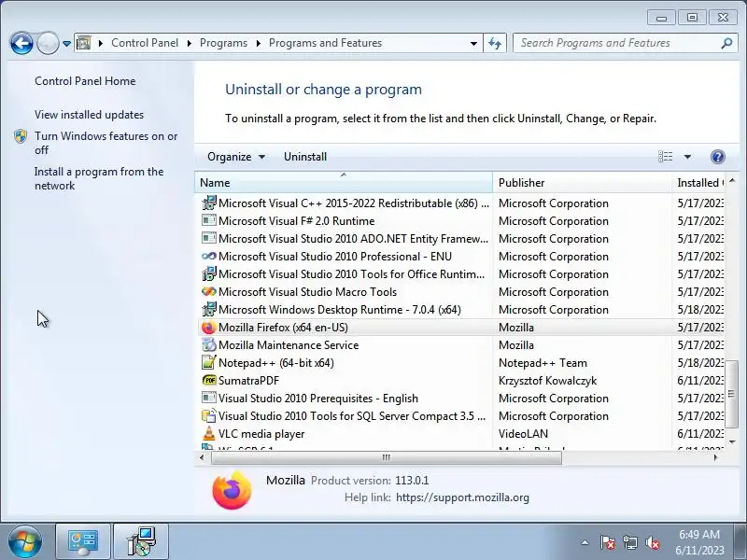747x560 pixels.
Task: Click Visual C++ 2015-2022 Redistributable icon
Action: click(x=208, y=203)
